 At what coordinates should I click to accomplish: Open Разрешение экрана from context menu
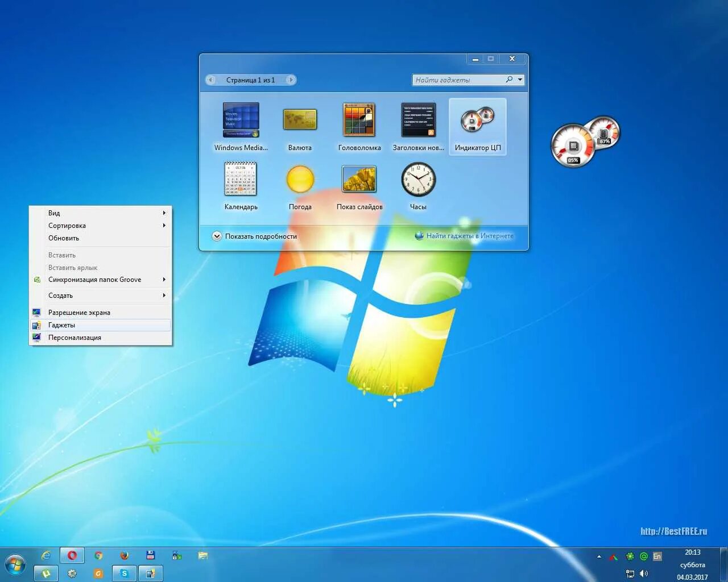click(100, 313)
